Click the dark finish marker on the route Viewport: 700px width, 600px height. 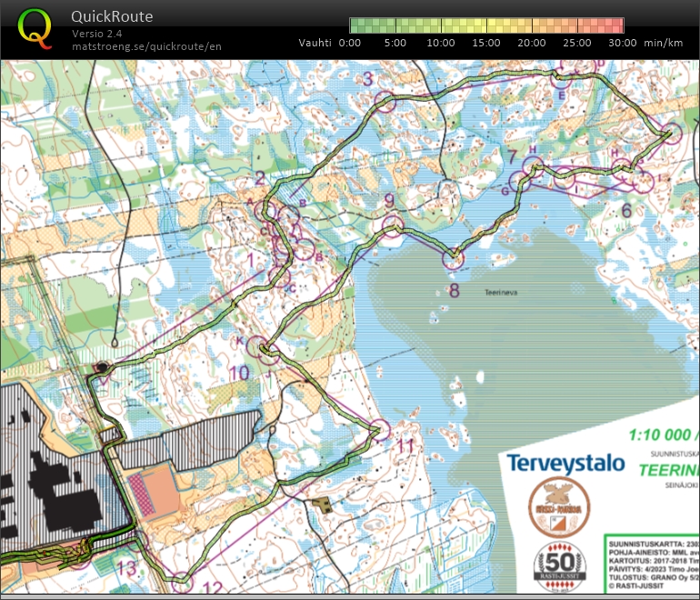pyautogui.click(x=102, y=367)
